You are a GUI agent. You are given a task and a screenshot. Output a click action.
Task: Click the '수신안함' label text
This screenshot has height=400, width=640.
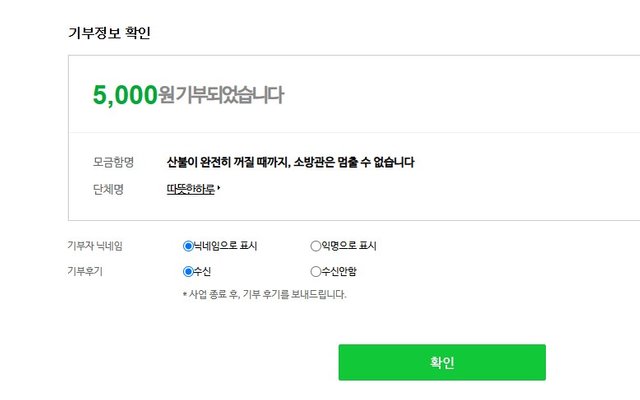tap(339, 271)
